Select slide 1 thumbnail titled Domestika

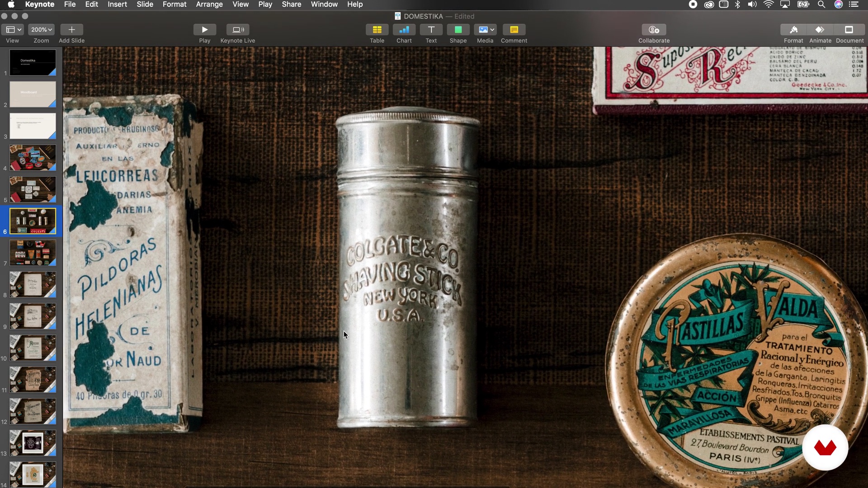point(33,62)
